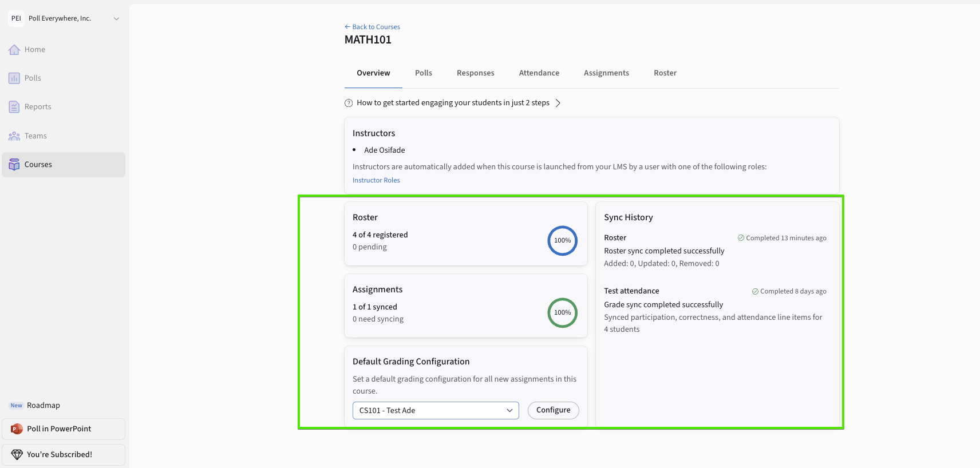
Task: Open Teams using the people icon
Action: pos(14,136)
